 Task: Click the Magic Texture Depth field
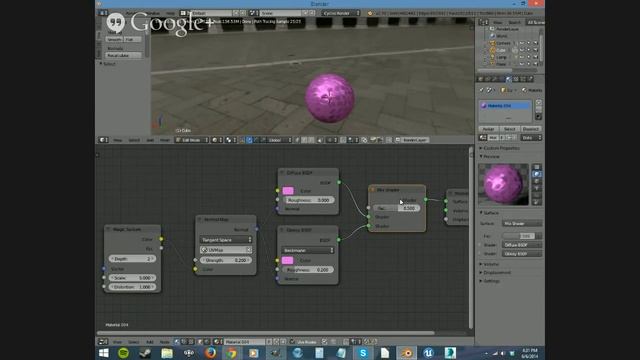tap(132, 259)
